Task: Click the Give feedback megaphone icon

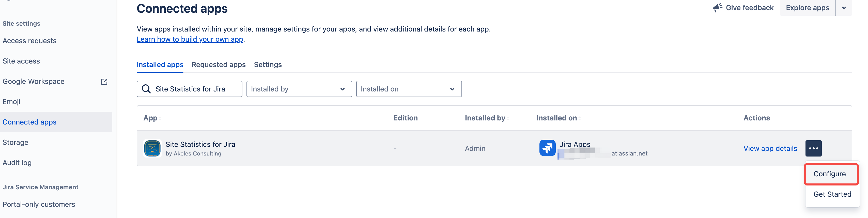Action: (717, 7)
